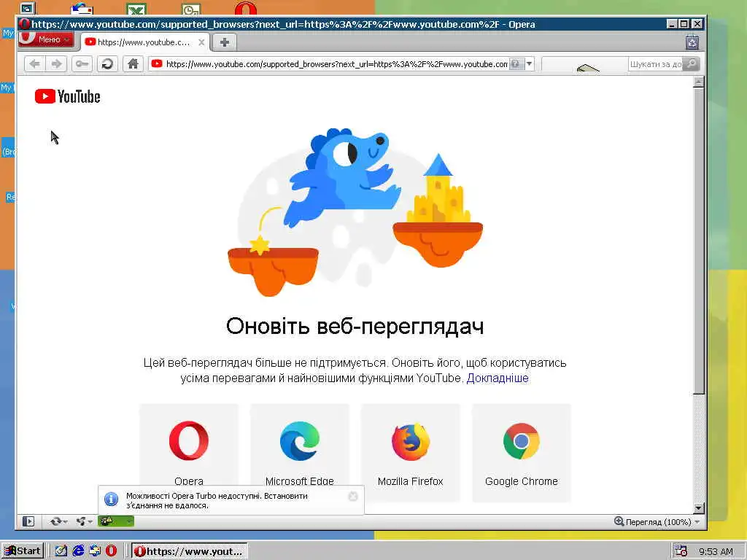
Task: Go forward with the Forward arrow
Action: pos(56,64)
